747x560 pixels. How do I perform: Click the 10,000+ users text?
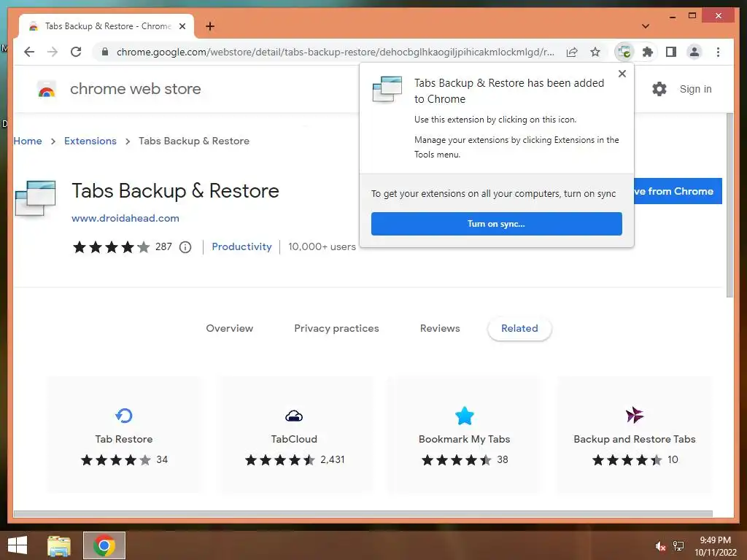tap(322, 246)
